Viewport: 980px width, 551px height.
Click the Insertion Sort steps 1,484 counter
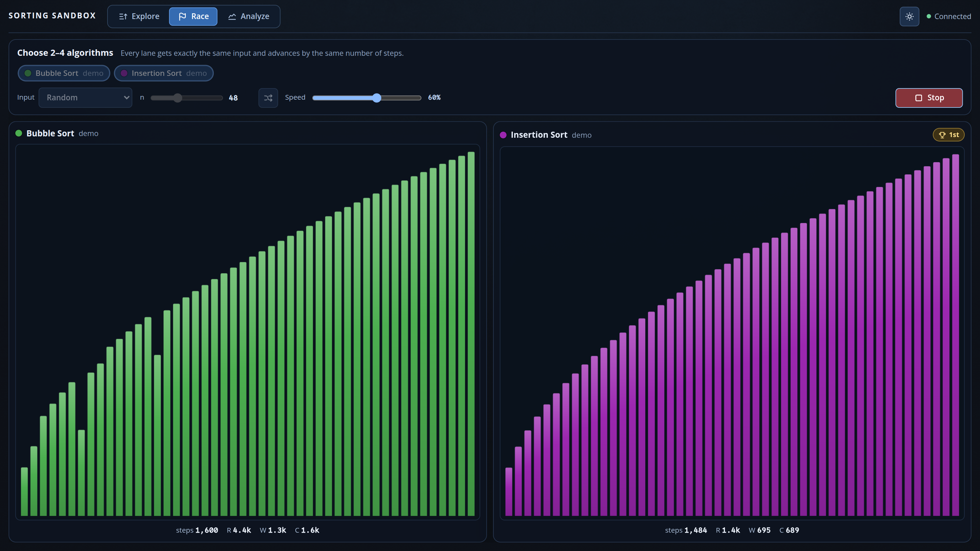[x=686, y=530]
